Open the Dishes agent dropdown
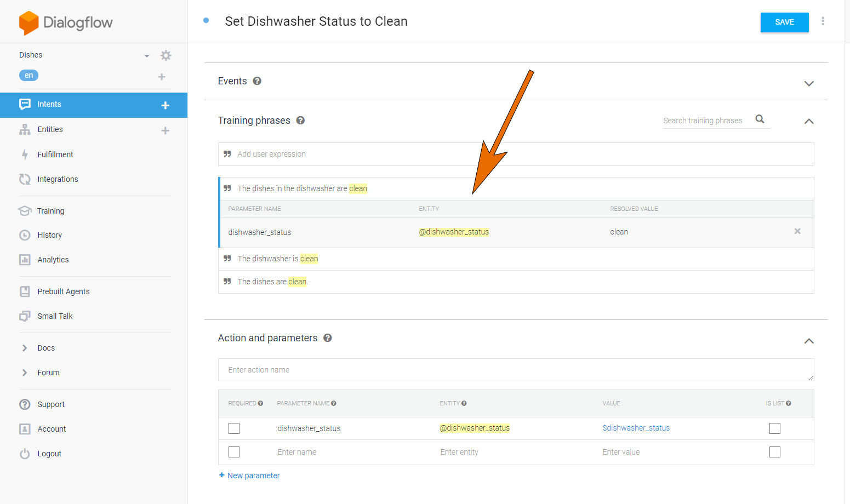 (146, 55)
